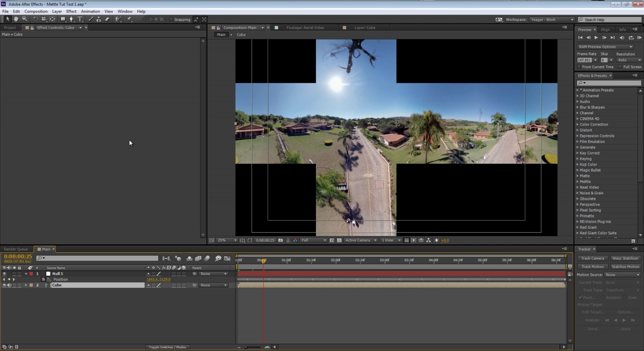644x351 pixels.
Task: Pick the Clone Stamp tool
Action: (x=99, y=19)
